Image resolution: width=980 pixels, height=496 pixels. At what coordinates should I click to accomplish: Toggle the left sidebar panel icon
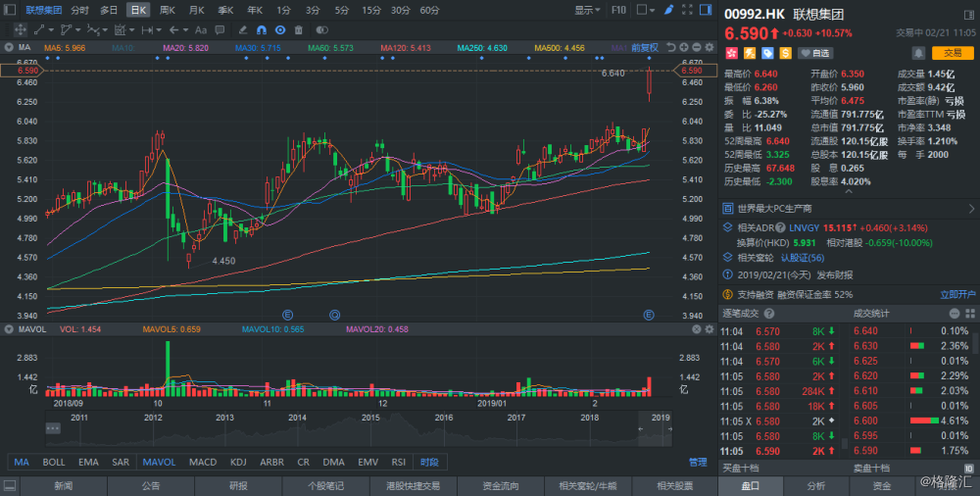(x=10, y=10)
